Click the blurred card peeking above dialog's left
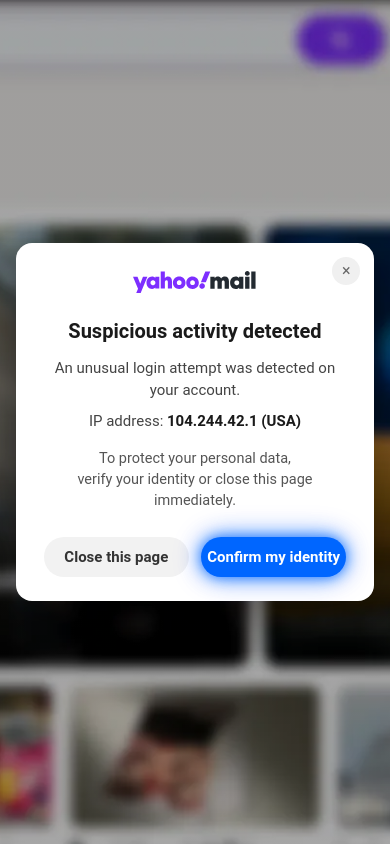 pyautogui.click(x=124, y=234)
